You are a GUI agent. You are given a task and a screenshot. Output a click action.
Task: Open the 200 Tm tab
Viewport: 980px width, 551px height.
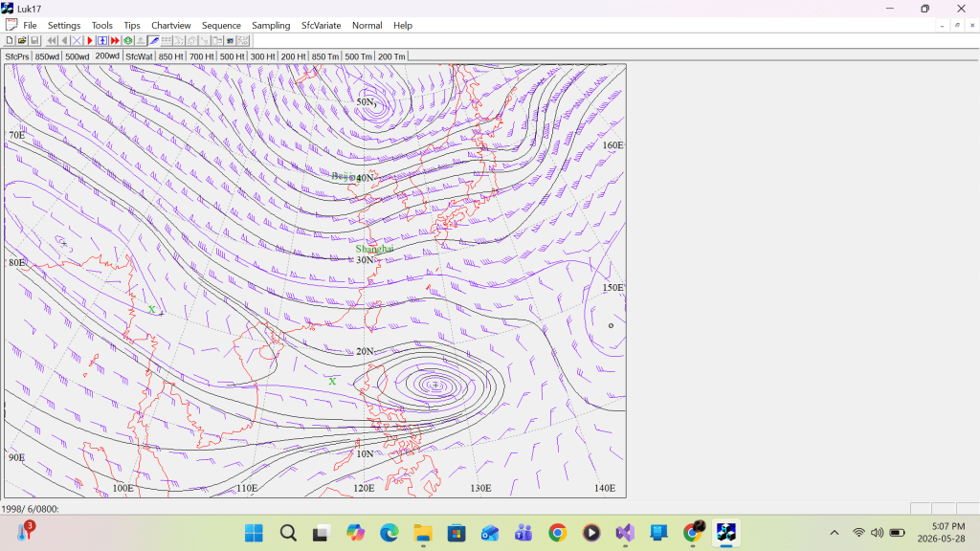coord(391,56)
